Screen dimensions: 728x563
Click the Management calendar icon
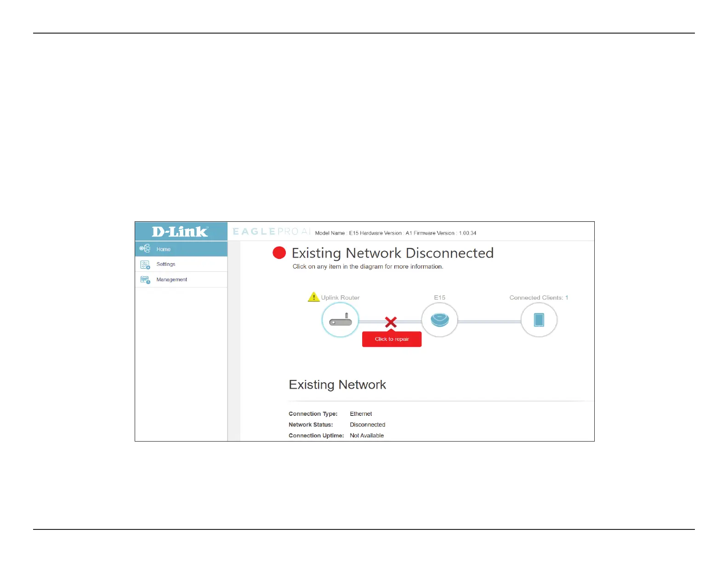pyautogui.click(x=145, y=280)
